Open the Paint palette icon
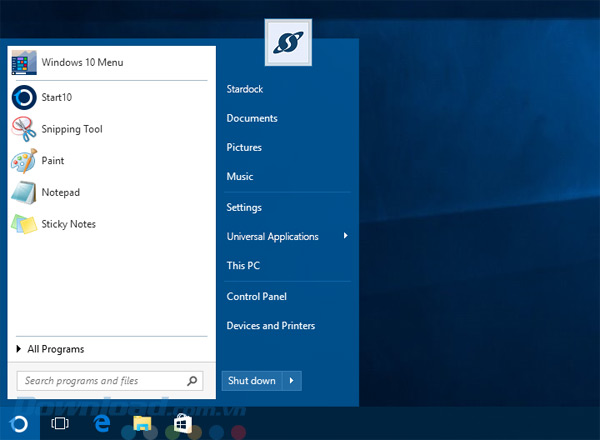This screenshot has width=600, height=440. [x=24, y=161]
